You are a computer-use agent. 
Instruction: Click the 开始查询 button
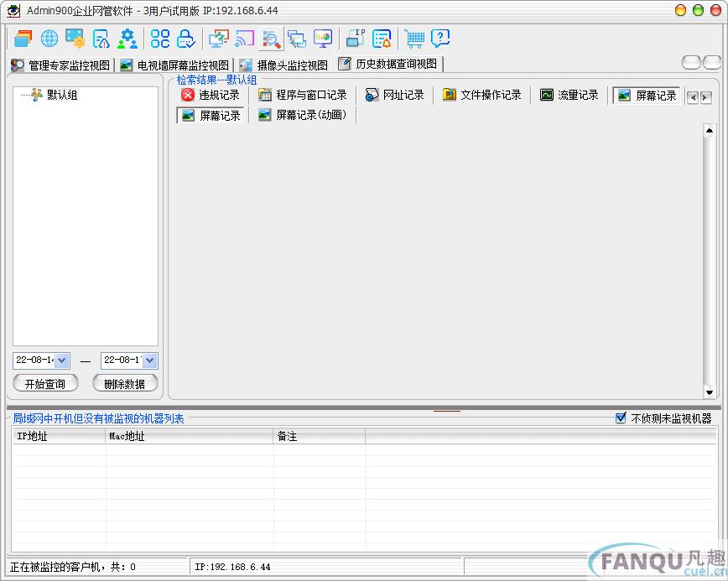(45, 384)
